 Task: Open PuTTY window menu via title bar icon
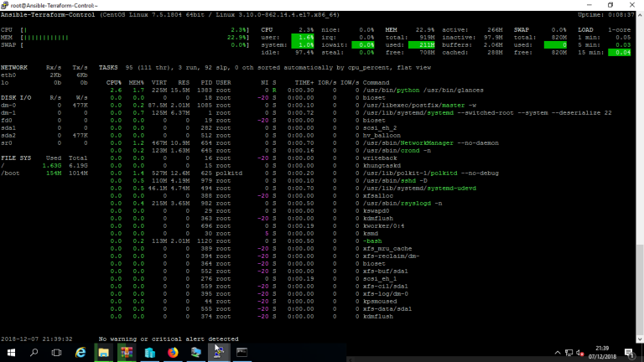tap(5, 4)
